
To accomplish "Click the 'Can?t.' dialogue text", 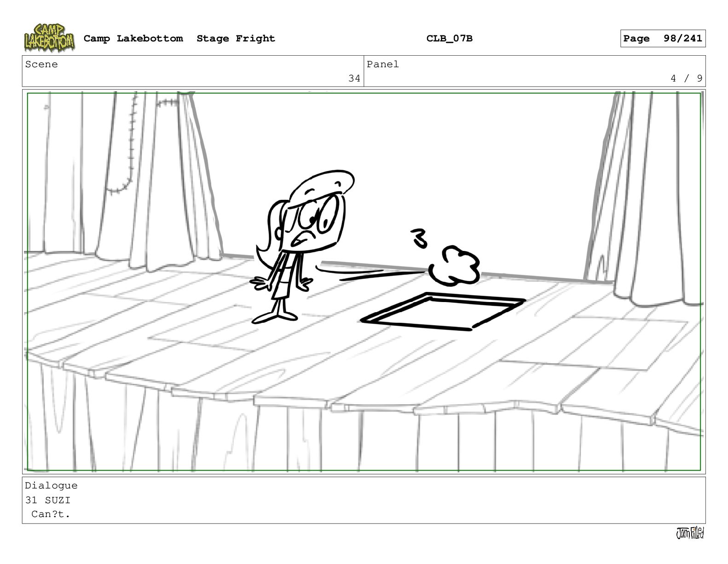I will pyautogui.click(x=51, y=514).
